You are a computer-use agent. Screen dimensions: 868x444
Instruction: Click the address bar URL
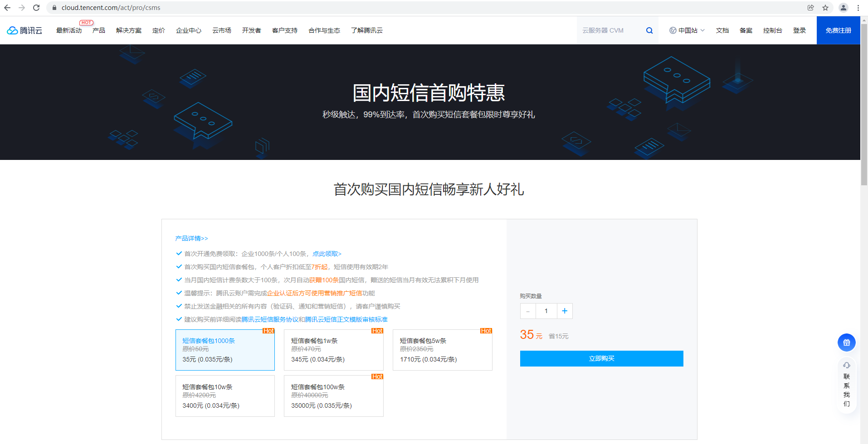pos(111,8)
